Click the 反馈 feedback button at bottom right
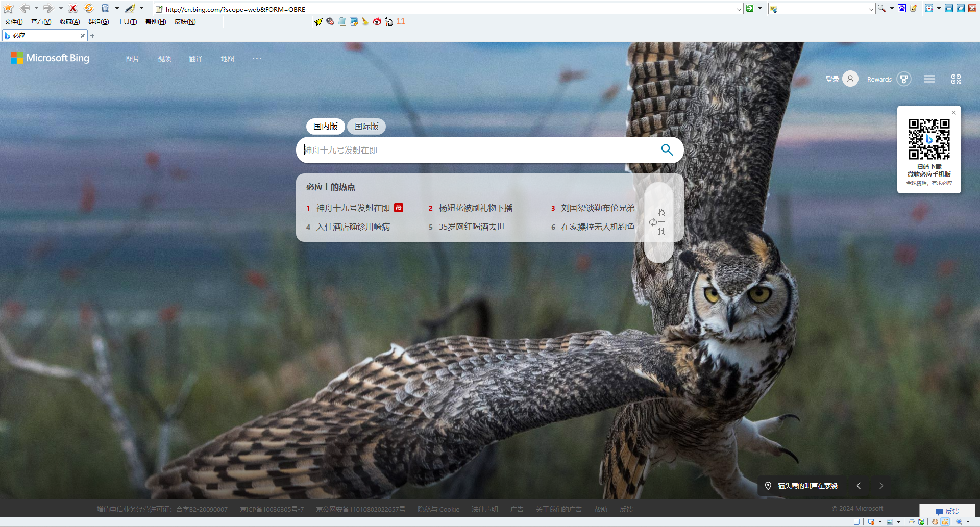The image size is (980, 527). pyautogui.click(x=947, y=511)
